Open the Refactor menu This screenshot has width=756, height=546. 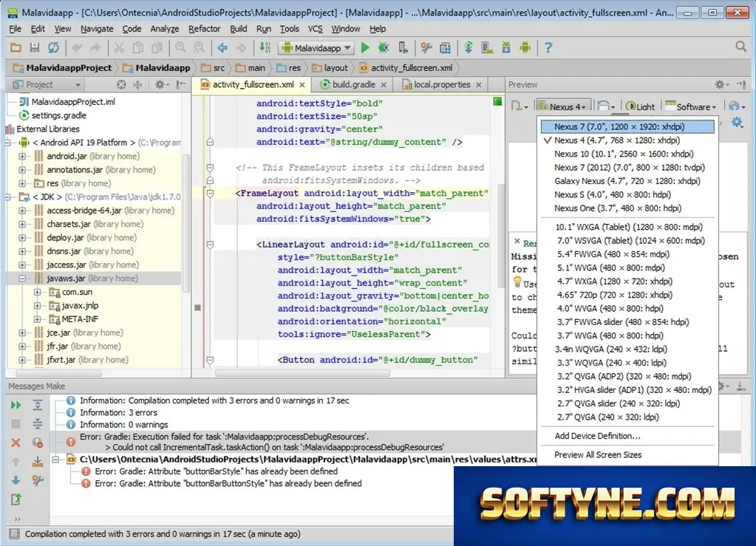(x=204, y=29)
